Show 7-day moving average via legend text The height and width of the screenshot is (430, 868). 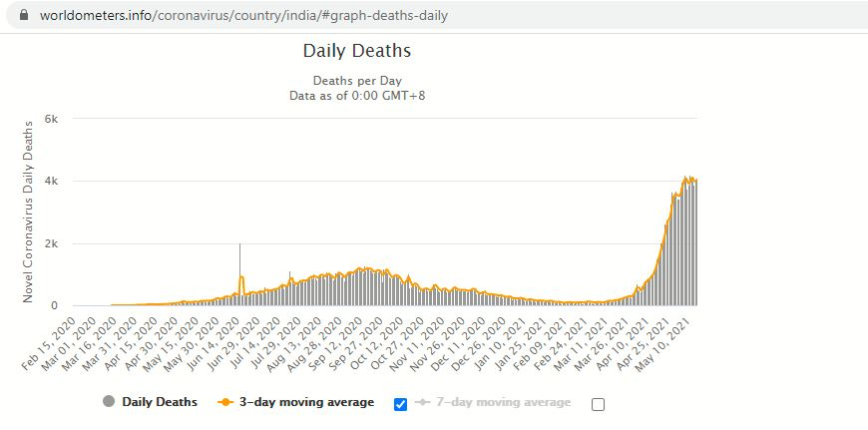503,402
